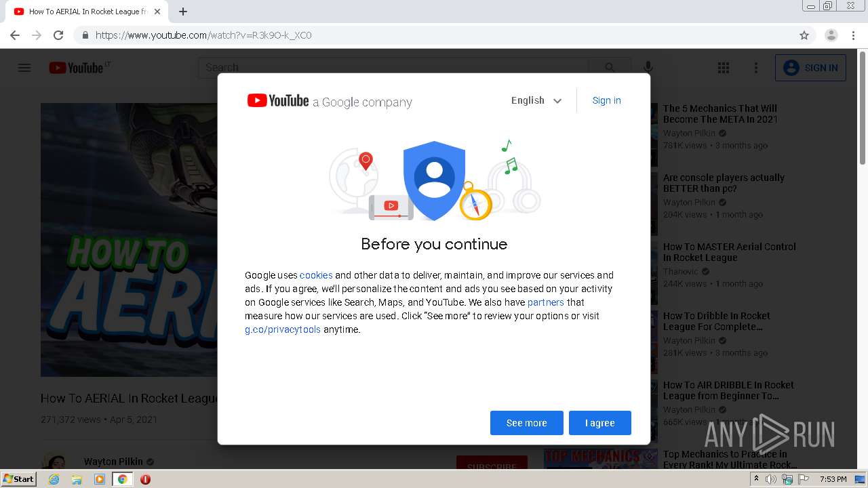
Task: Open the g.co/privacytools link
Action: coord(283,329)
